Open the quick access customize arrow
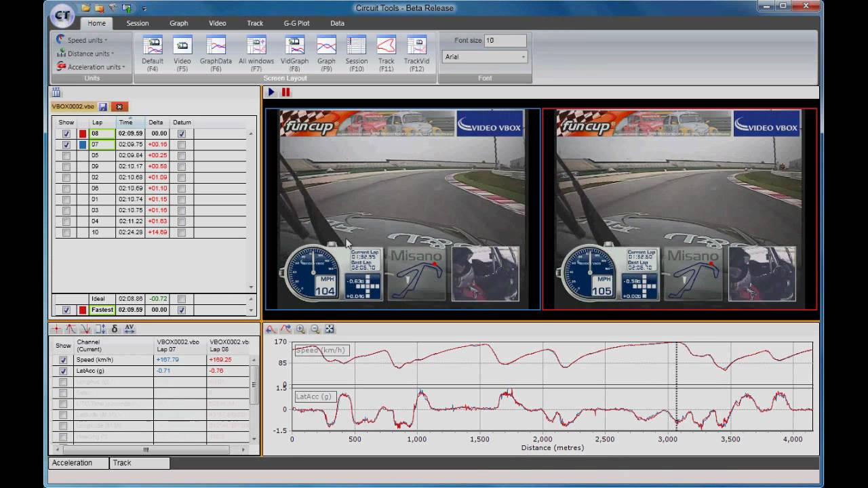Viewport: 868px width, 488px height. coord(144,9)
